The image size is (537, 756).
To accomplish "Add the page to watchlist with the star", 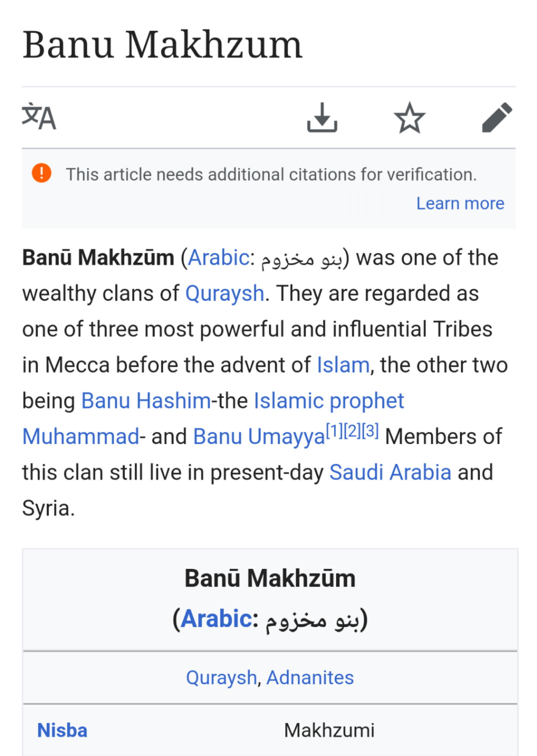I will pos(409,117).
